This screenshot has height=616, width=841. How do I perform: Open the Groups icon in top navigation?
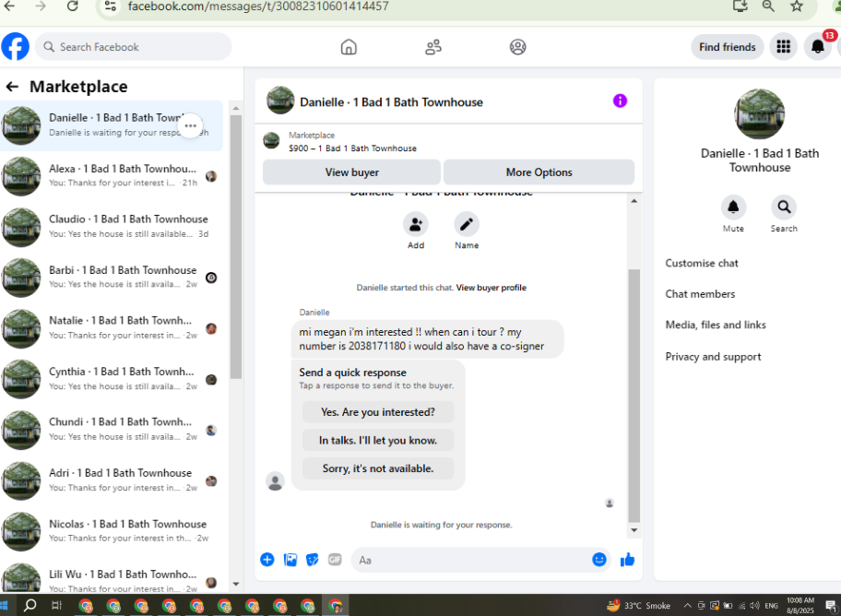click(517, 47)
